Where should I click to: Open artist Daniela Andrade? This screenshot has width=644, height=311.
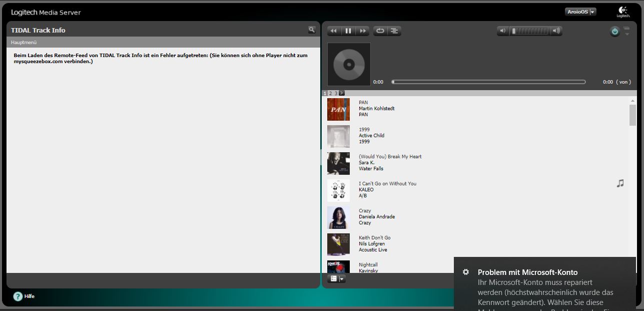[377, 217]
